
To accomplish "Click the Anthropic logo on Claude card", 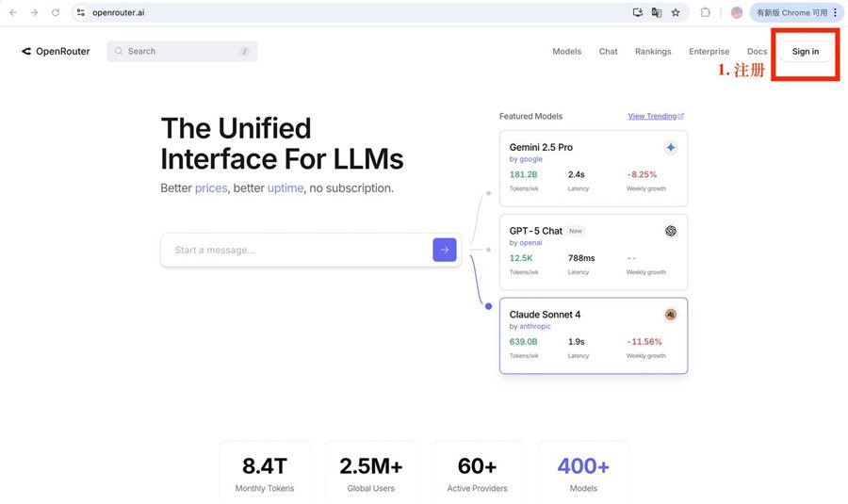I will [671, 315].
